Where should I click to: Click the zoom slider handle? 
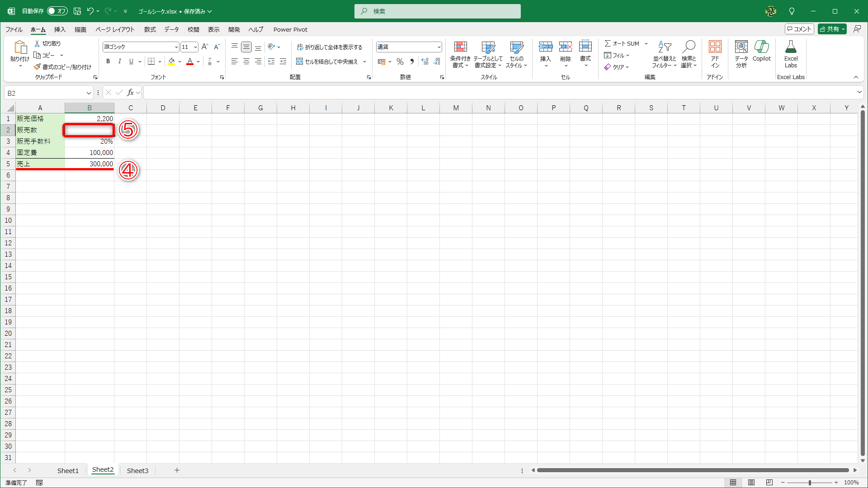(x=810, y=483)
